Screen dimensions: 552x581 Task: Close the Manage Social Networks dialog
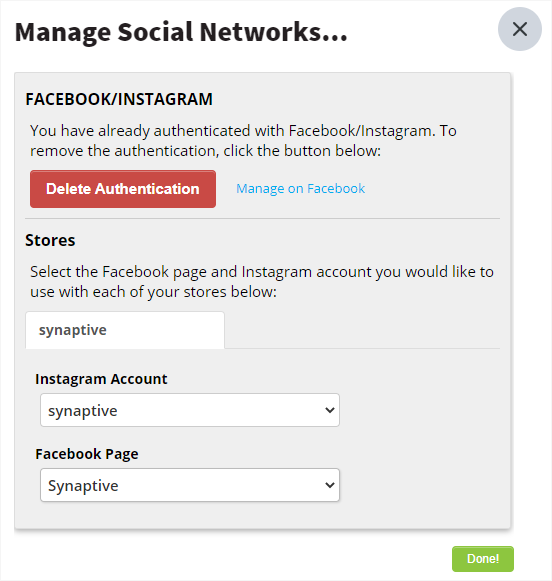point(519,29)
